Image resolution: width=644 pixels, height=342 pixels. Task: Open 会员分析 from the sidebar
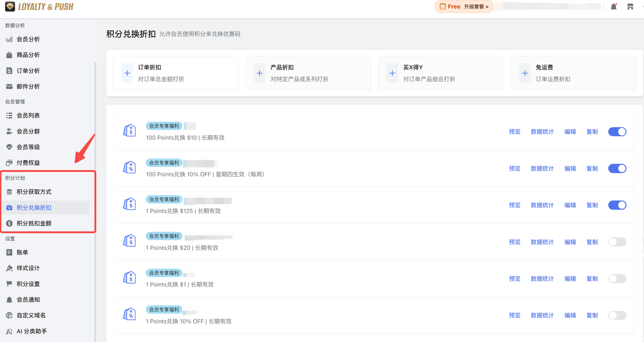[x=33, y=39]
